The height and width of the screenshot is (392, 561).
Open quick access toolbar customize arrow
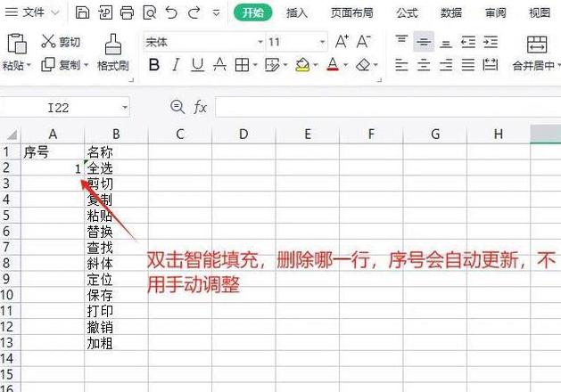tap(216, 13)
